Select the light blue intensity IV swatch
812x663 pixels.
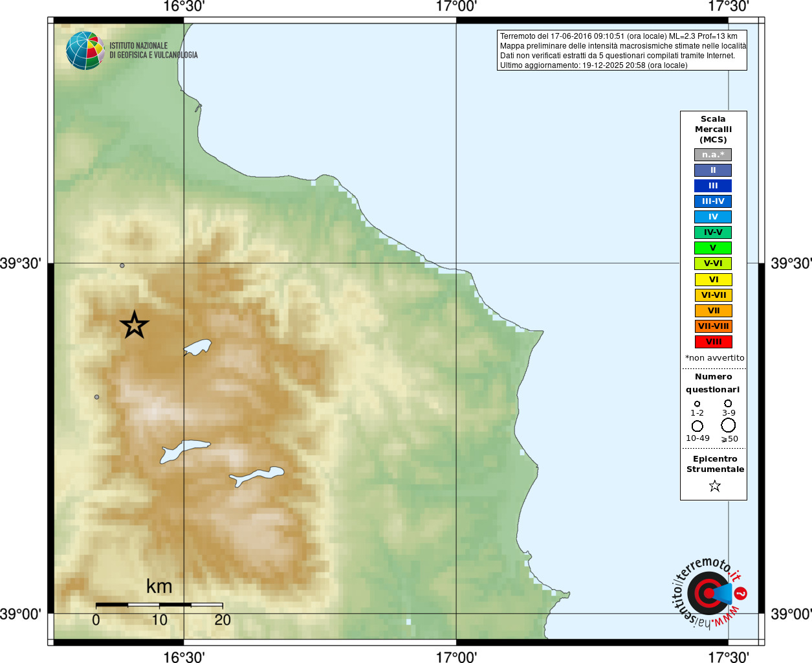(713, 217)
